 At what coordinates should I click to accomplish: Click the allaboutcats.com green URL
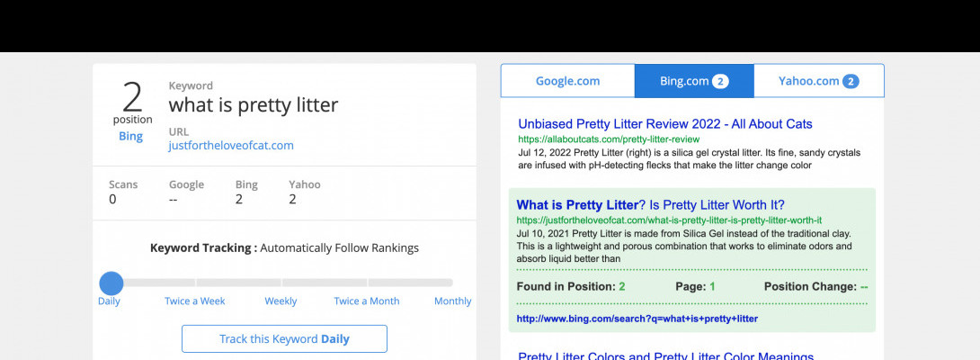(609, 139)
